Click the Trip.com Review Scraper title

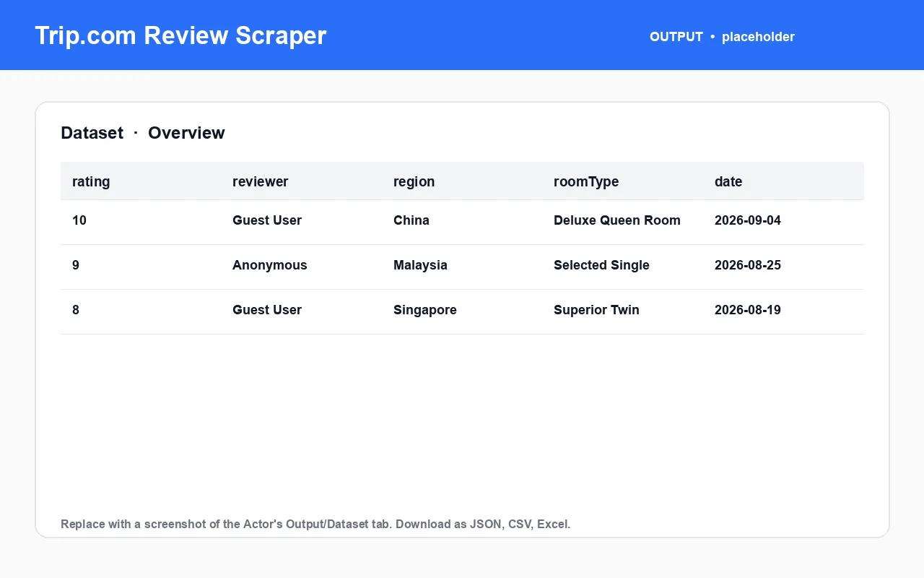[x=180, y=35]
